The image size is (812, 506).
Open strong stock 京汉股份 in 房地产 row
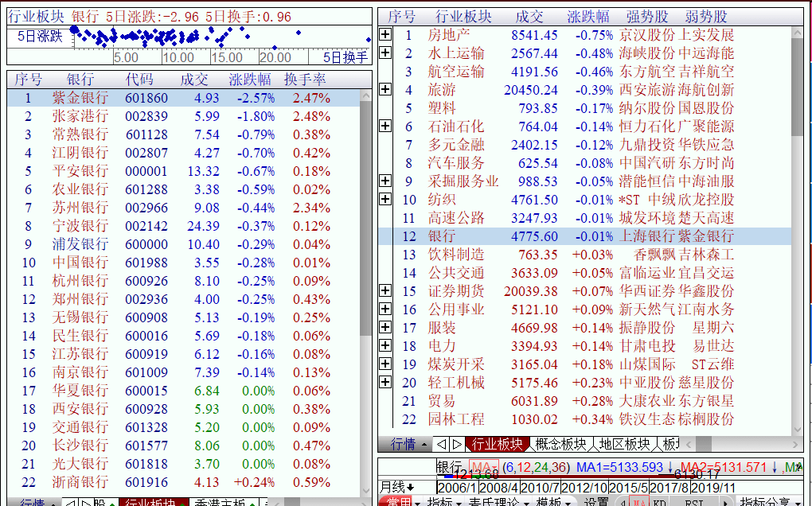(x=647, y=35)
